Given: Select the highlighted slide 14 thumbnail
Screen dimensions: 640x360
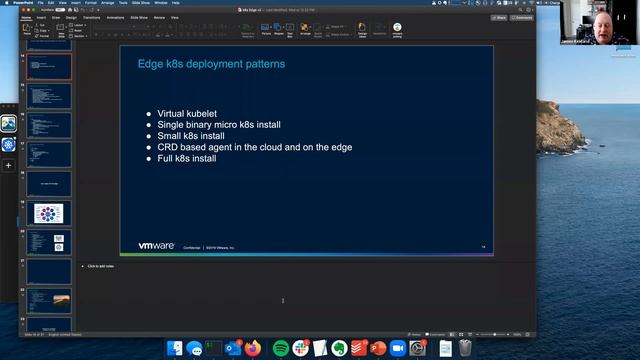Looking at the screenshot, I should click(49, 67).
